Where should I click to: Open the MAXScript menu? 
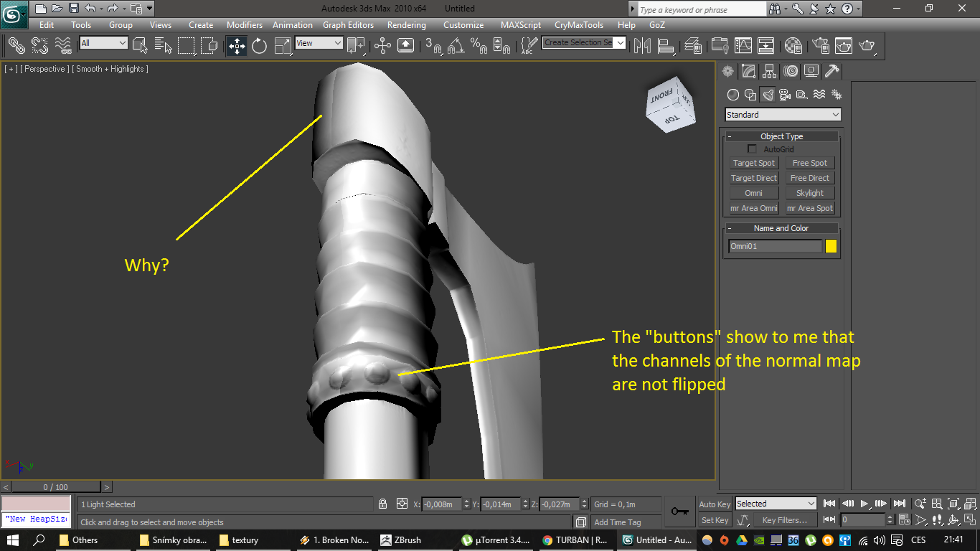(521, 25)
